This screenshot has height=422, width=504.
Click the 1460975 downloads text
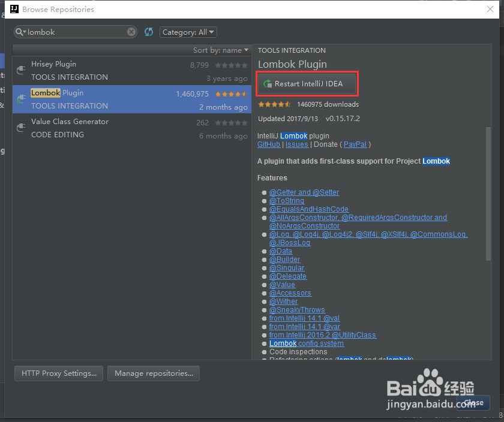[x=328, y=104]
